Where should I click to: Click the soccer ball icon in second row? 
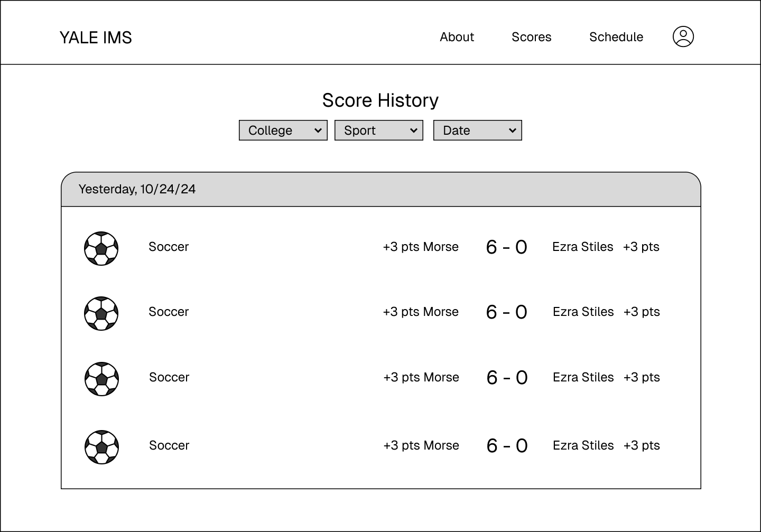pyautogui.click(x=101, y=313)
